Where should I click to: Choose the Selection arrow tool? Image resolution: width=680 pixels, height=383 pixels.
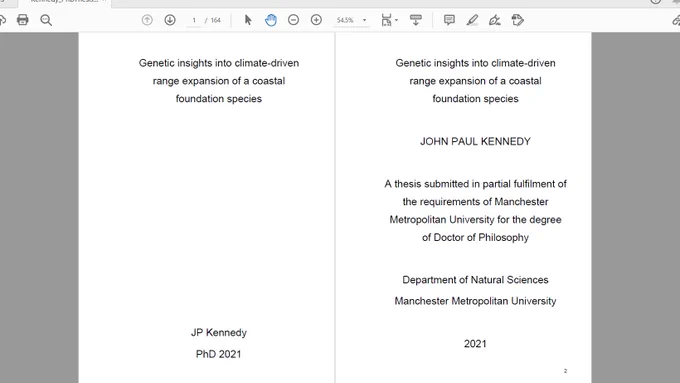click(x=248, y=20)
